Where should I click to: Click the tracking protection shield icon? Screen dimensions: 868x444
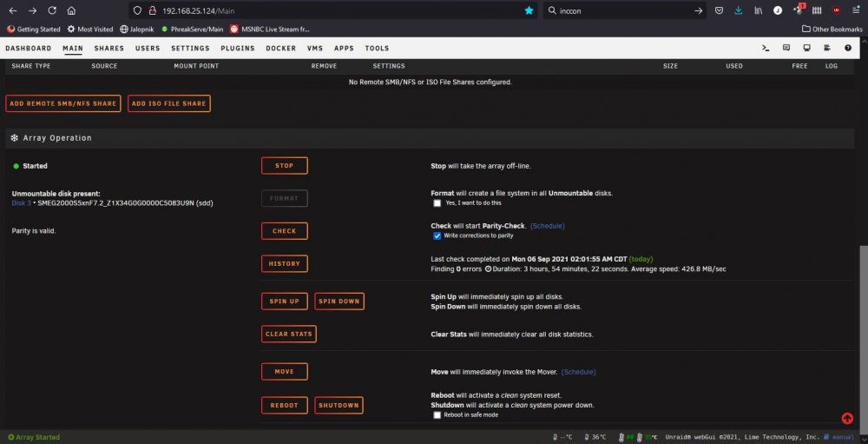(x=138, y=10)
